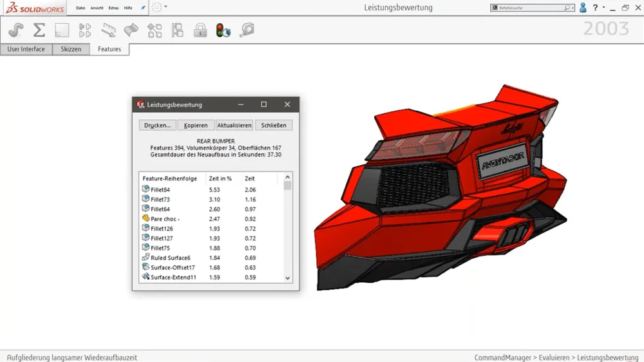Click the feature list scrollbar thumb
Screen dimensions: 644x362
click(x=287, y=186)
